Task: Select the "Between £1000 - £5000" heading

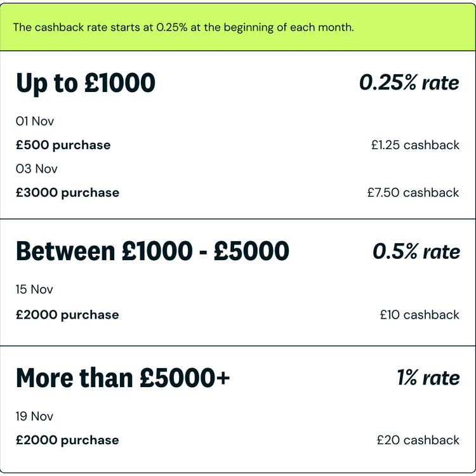Action: (x=152, y=251)
